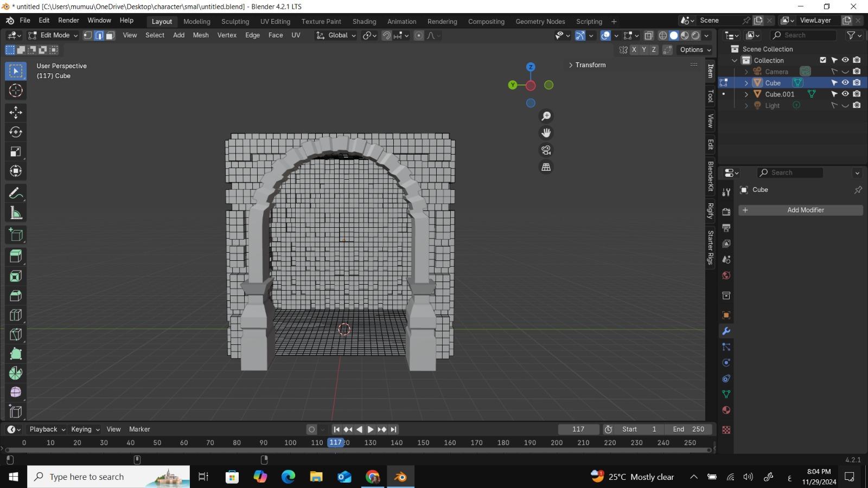Select the Loop Cut tool

click(x=16, y=315)
